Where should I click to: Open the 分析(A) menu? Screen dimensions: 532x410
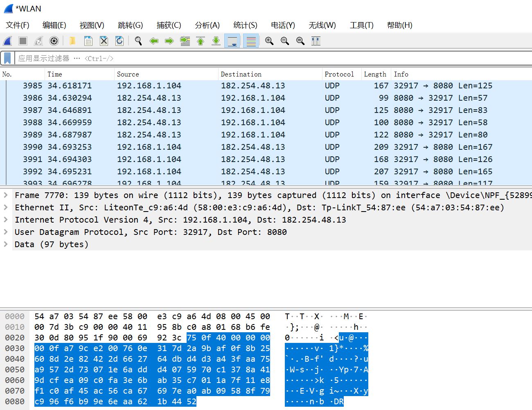[x=207, y=25]
